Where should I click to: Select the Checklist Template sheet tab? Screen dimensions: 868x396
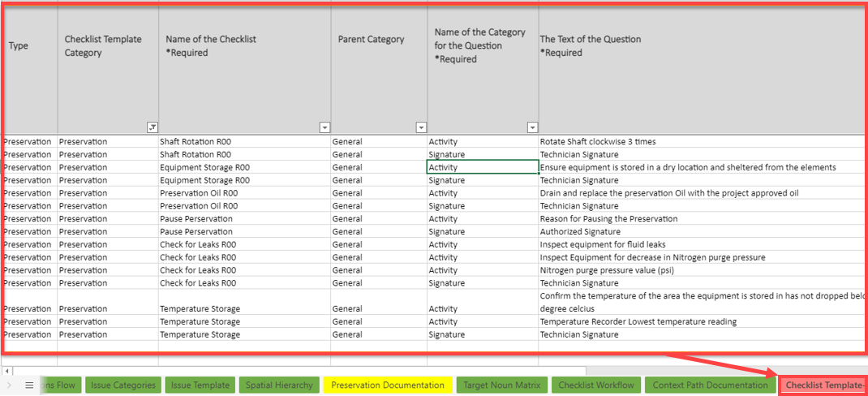823,385
